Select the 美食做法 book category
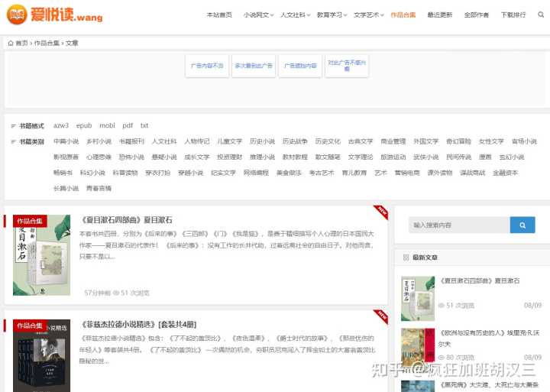This screenshot has width=550, height=392. pyautogui.click(x=289, y=173)
